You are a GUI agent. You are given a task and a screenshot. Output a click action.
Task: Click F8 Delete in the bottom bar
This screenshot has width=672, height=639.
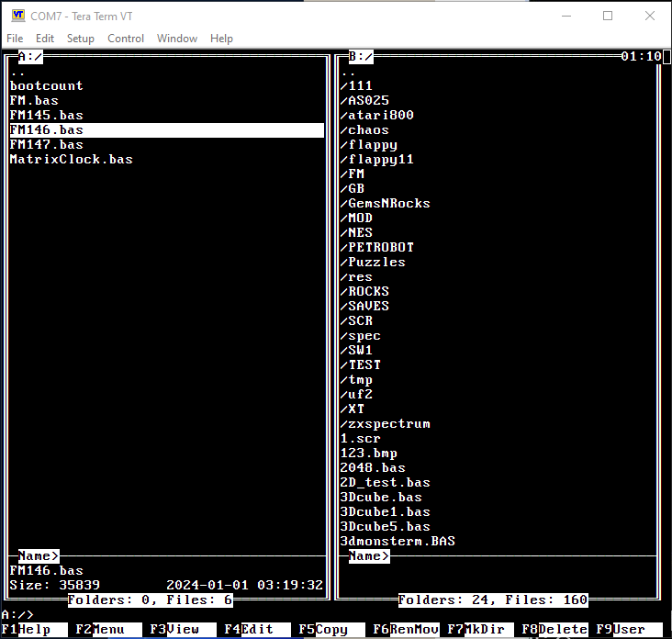tap(560, 630)
